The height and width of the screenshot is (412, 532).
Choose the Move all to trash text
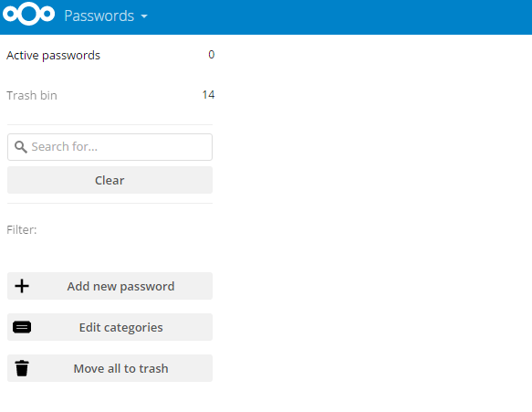120,368
